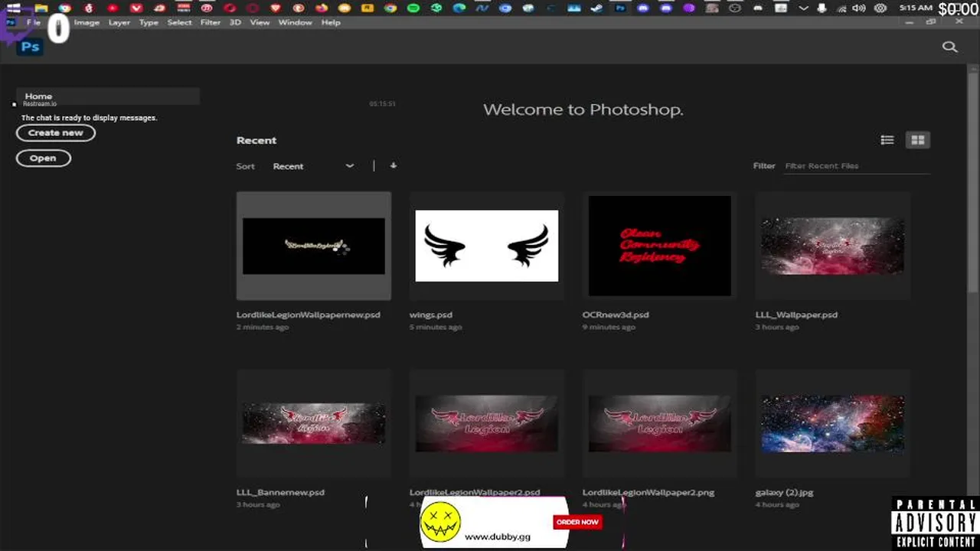Image resolution: width=980 pixels, height=551 pixels.
Task: Open the Select menu
Action: 179,22
